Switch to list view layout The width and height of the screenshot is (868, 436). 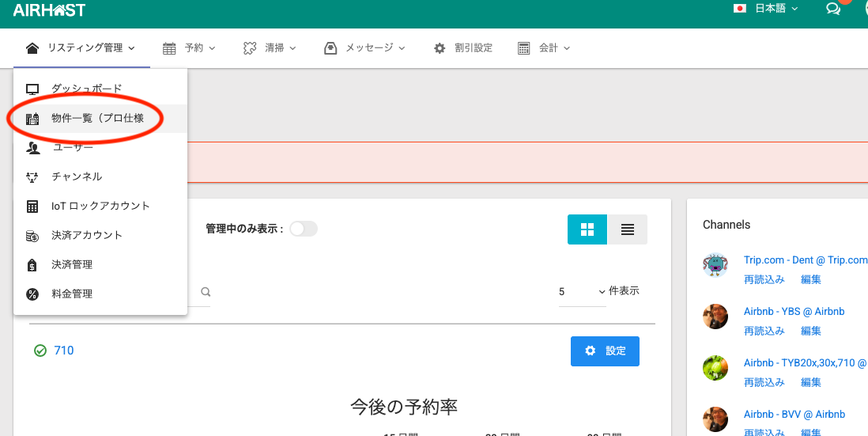(x=627, y=229)
